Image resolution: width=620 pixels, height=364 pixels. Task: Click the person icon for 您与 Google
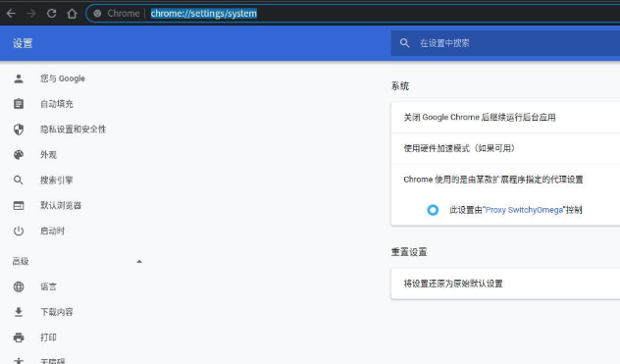pyautogui.click(x=19, y=78)
